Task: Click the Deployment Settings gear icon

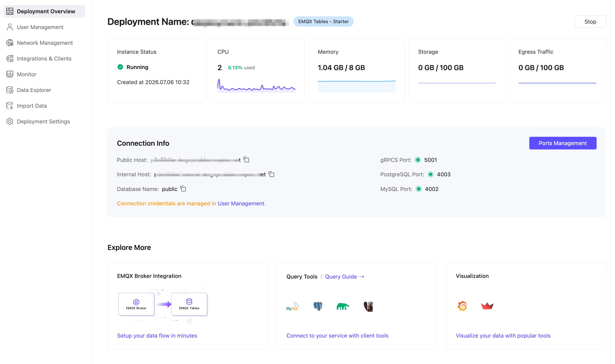Action: pos(10,121)
